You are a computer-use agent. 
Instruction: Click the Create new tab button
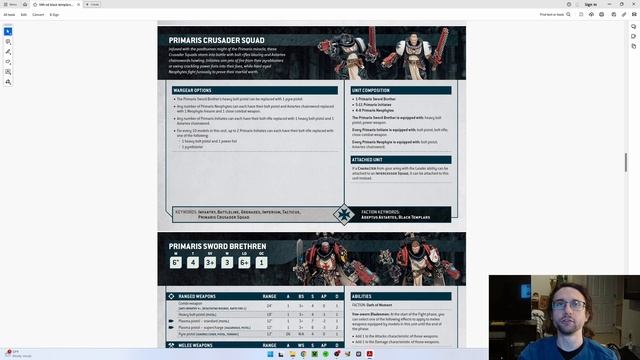tap(92, 4)
